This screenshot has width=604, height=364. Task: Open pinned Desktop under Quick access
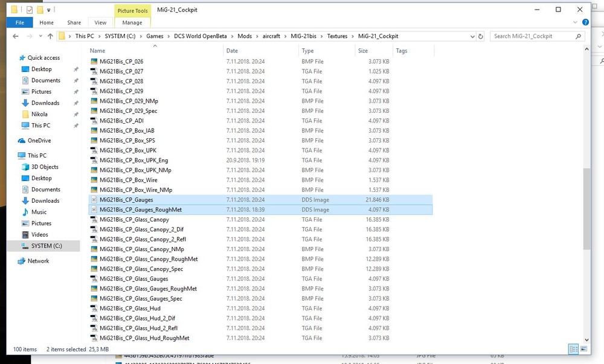coord(42,69)
